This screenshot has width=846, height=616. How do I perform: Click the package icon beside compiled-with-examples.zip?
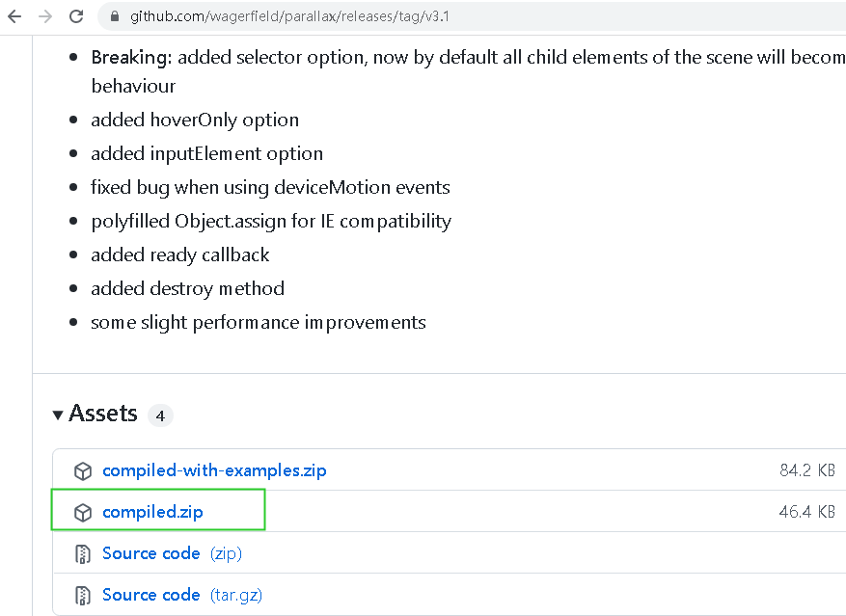tap(83, 470)
